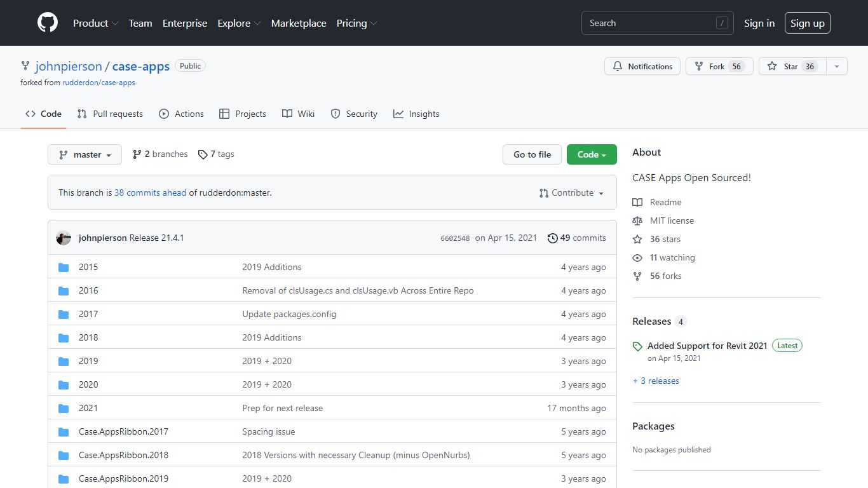Switch to the Actions tab
Screen dimensions: 868x488
[182, 114]
